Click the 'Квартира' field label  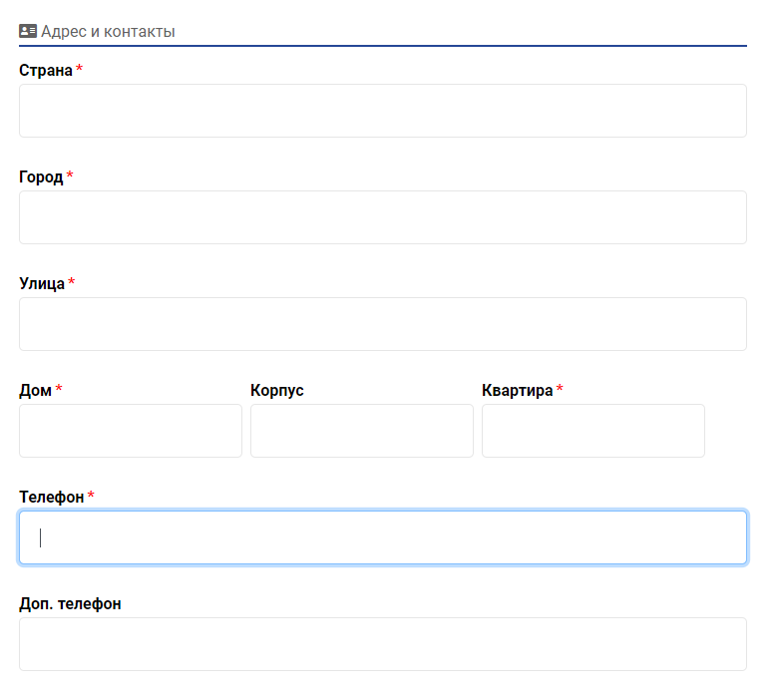pyautogui.click(x=517, y=391)
